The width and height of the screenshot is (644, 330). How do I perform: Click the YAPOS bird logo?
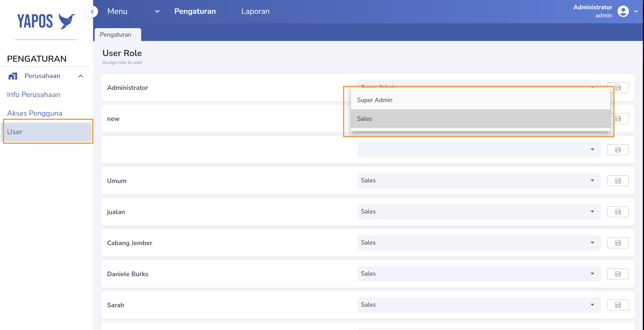pyautogui.click(x=46, y=21)
